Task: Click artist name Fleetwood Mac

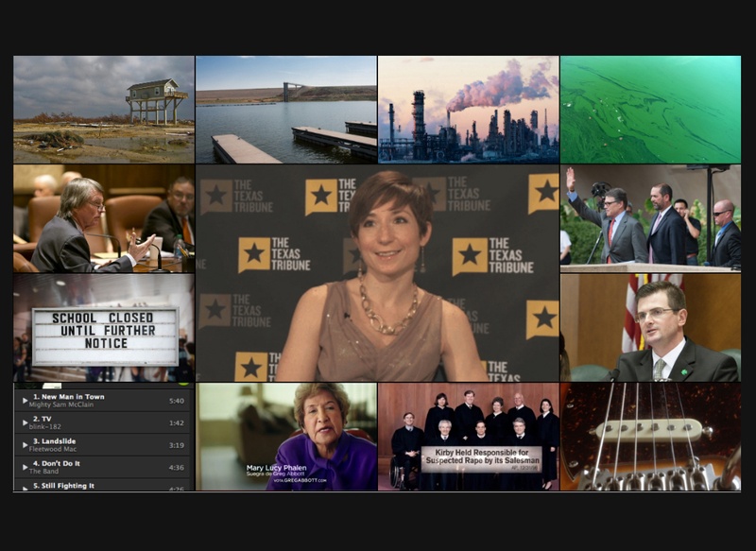Action: click(x=53, y=449)
